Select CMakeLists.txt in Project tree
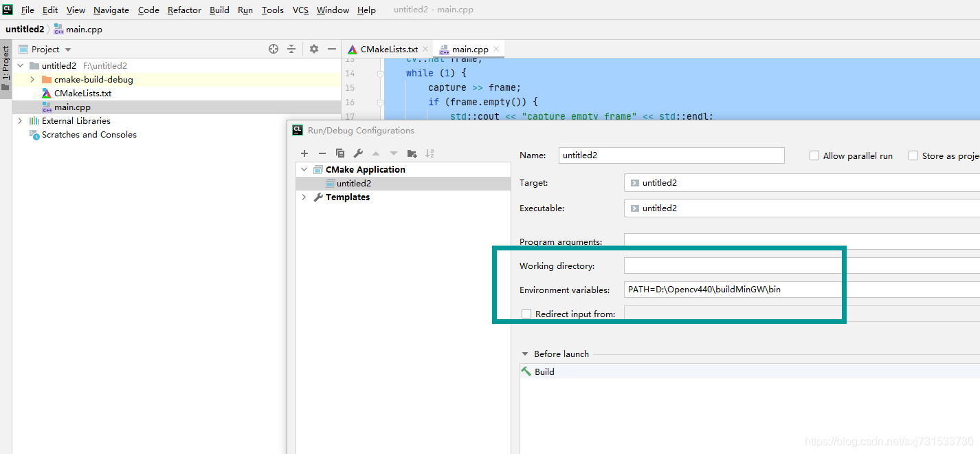 (x=82, y=94)
